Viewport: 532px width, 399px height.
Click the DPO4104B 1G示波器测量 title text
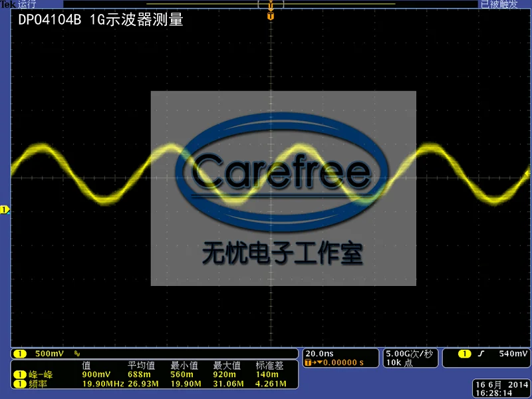click(101, 20)
